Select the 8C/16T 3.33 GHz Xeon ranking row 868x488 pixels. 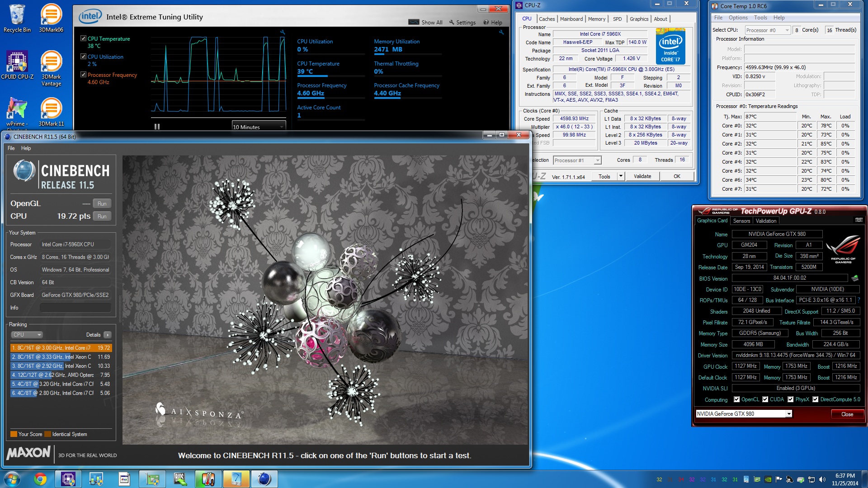click(x=61, y=357)
